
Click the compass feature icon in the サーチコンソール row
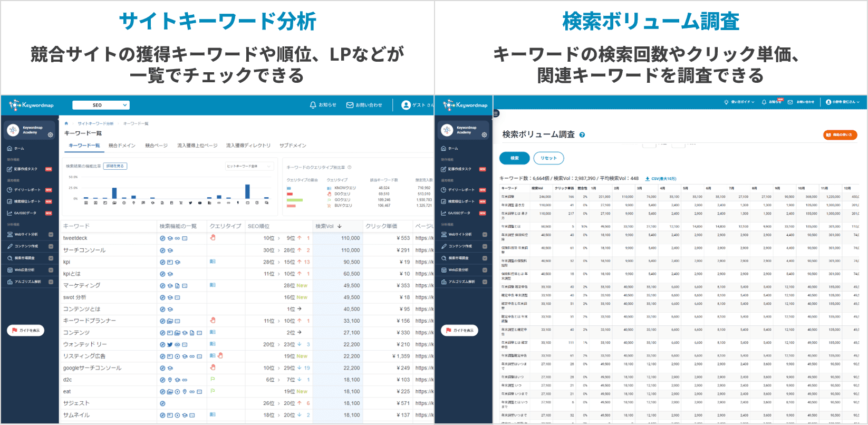click(162, 250)
